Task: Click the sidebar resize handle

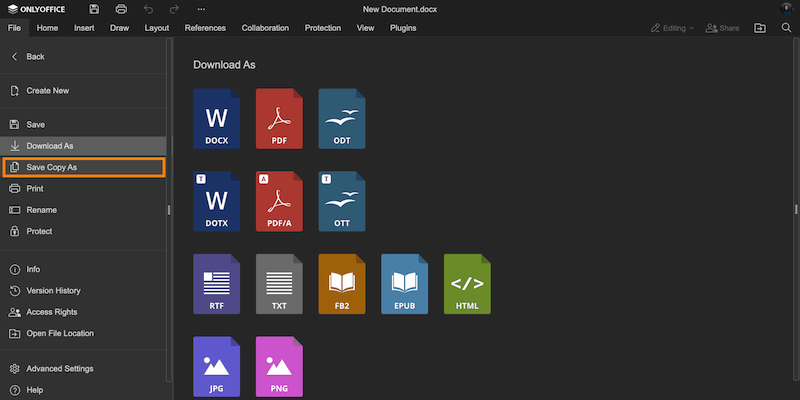Action: [169, 210]
